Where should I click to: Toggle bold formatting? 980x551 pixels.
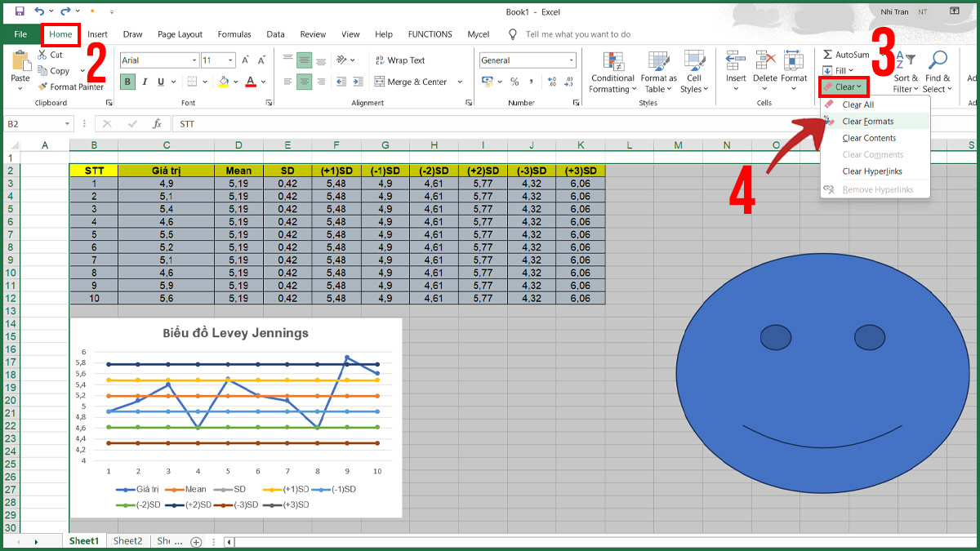tap(127, 82)
